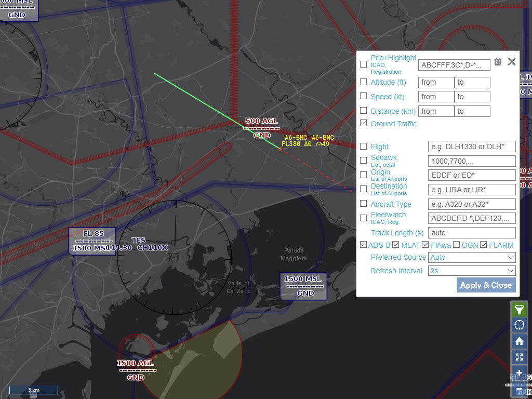The image size is (532, 399).
Task: Click the Fleetwatch ICAO input field
Action: point(472,218)
